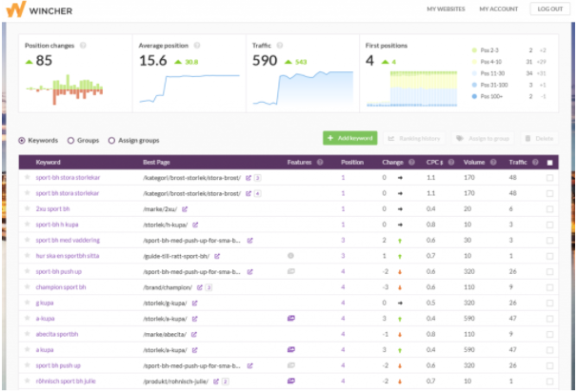
Task: Click the help icon next to the Features column header
Action: pyautogui.click(x=320, y=162)
